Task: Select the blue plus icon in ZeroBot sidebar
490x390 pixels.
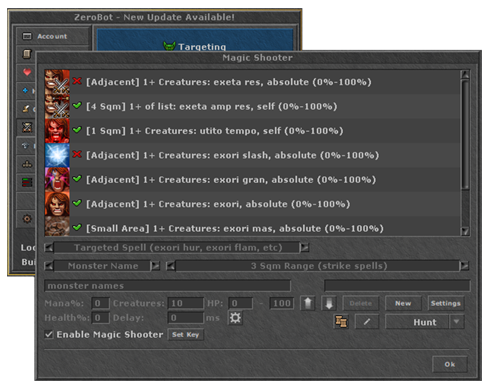Action: point(26,90)
